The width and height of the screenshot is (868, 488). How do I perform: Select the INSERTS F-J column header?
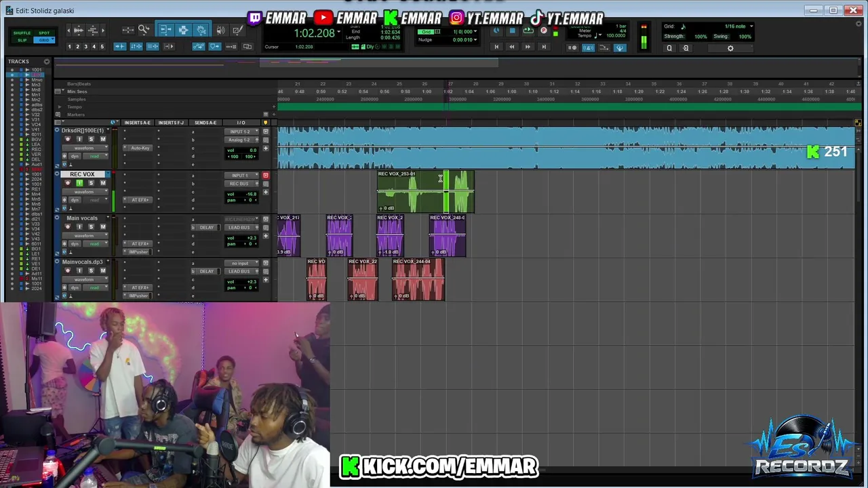(172, 123)
